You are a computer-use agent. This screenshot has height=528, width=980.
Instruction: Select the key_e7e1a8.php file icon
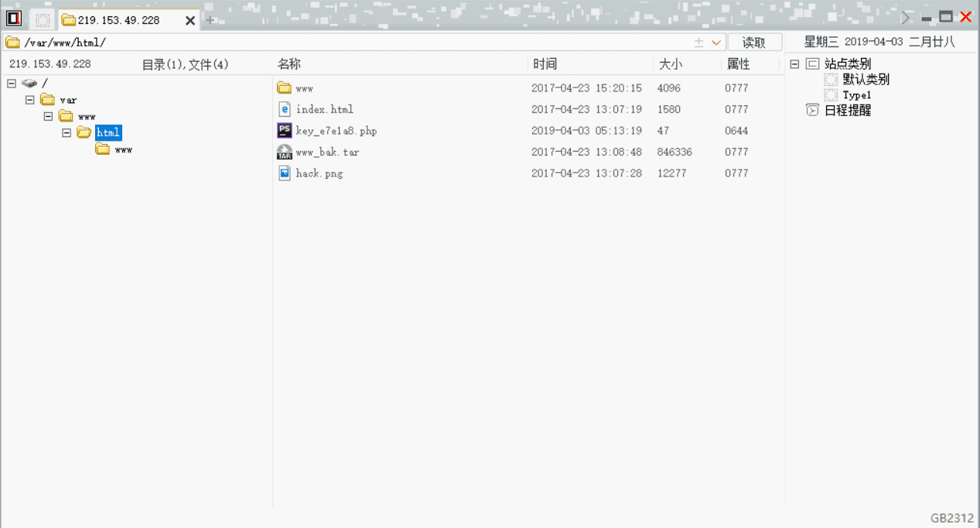click(x=284, y=131)
